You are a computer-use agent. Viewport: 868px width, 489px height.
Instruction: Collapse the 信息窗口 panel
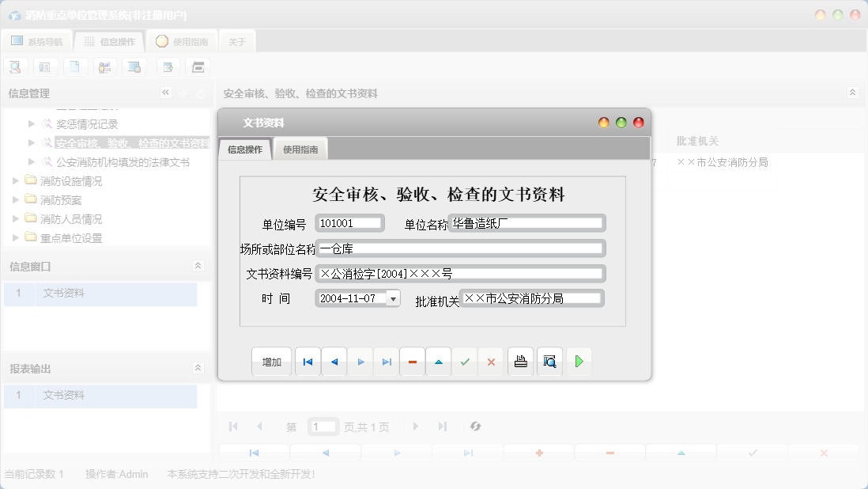pos(198,267)
